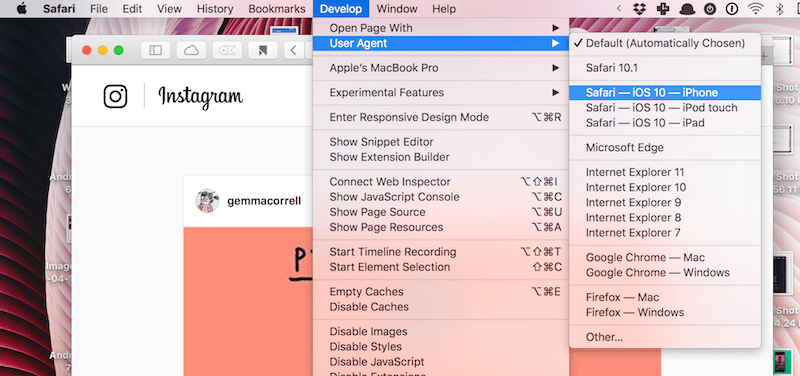Select Internet Explorer 10 user agent
The image size is (800, 376).
(665, 187)
